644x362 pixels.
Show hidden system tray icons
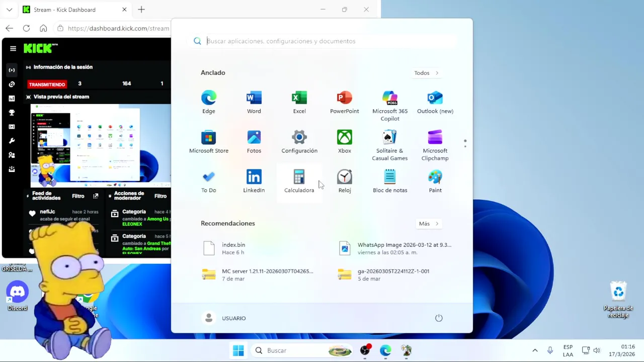pos(535,350)
